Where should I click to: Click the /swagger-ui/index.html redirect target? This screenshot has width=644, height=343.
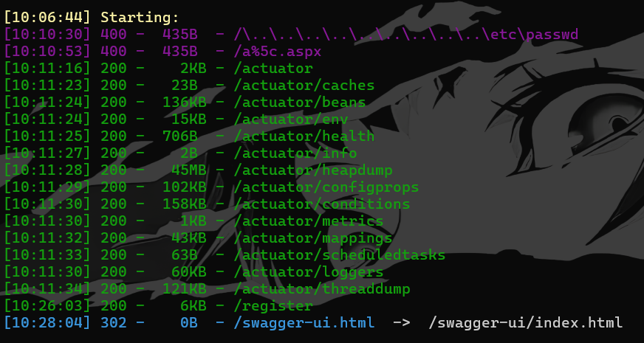click(525, 323)
